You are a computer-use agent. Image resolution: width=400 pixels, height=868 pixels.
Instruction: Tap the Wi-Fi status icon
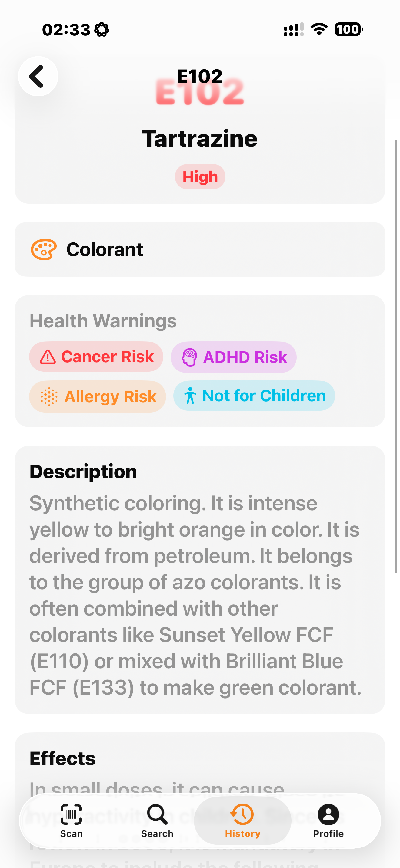(319, 29)
